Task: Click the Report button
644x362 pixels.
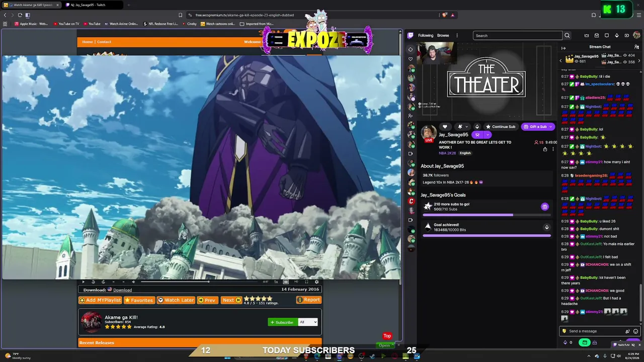Action: tap(308, 300)
